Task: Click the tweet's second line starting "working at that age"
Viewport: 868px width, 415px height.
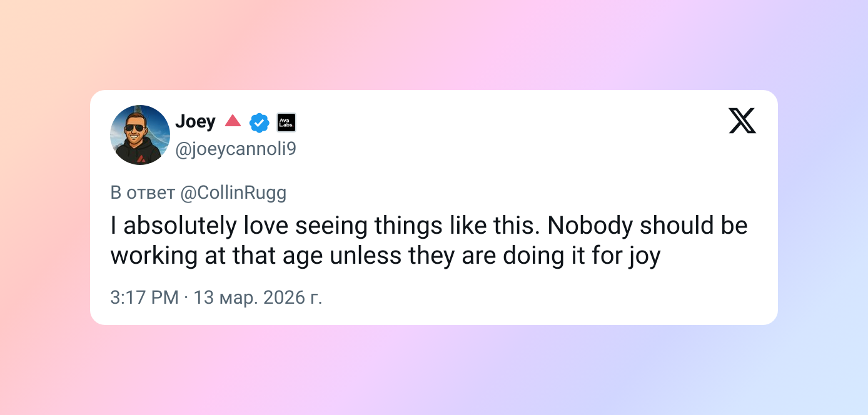Action: [385, 256]
